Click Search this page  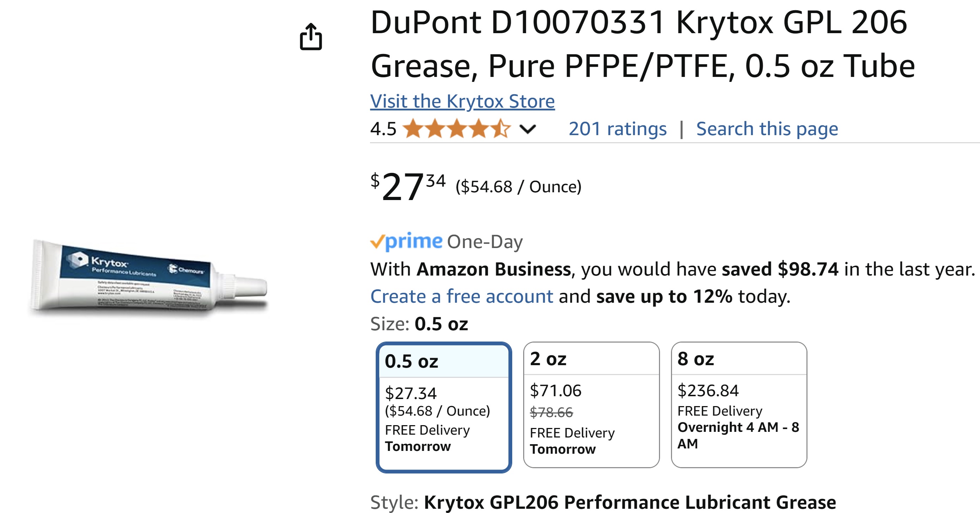click(767, 129)
